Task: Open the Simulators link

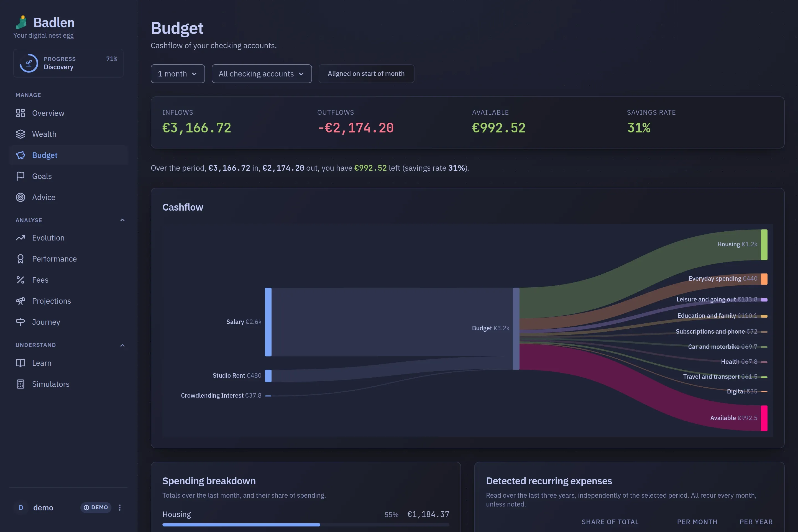Action: [x=68, y=384]
